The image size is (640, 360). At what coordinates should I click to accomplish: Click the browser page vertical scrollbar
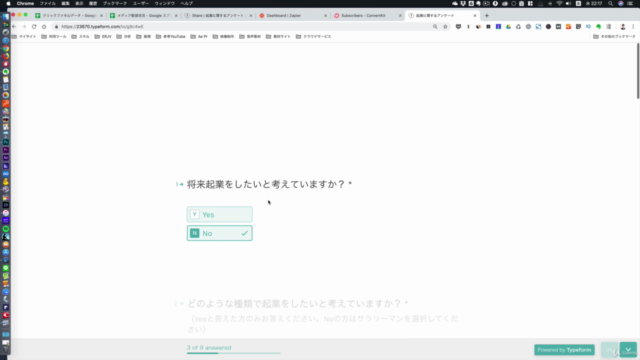[638, 71]
